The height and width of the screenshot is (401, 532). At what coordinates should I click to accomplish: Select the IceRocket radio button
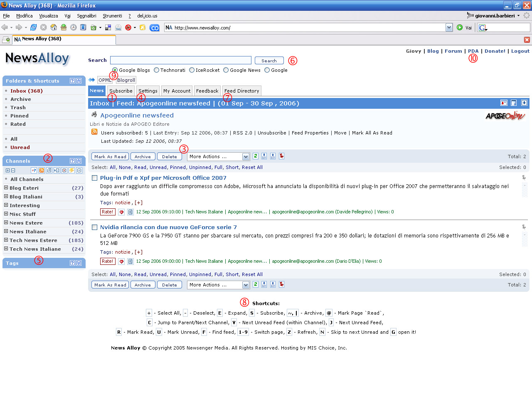[x=192, y=70]
